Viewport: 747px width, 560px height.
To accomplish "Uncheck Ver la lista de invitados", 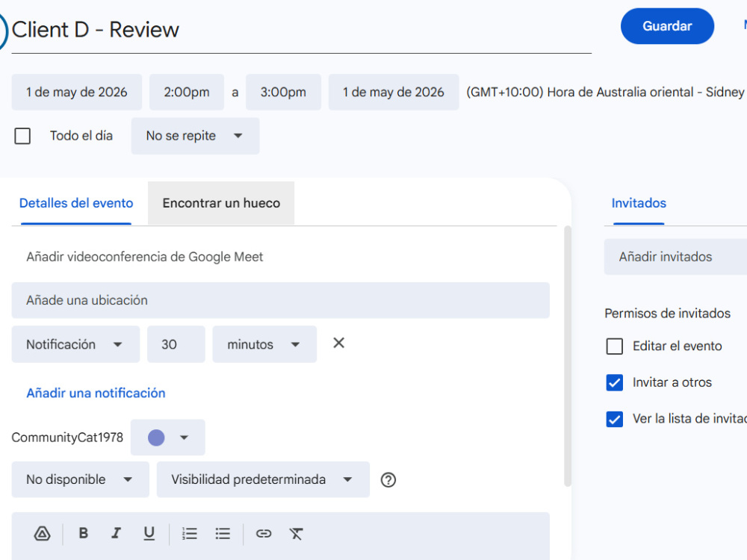I will (x=615, y=419).
